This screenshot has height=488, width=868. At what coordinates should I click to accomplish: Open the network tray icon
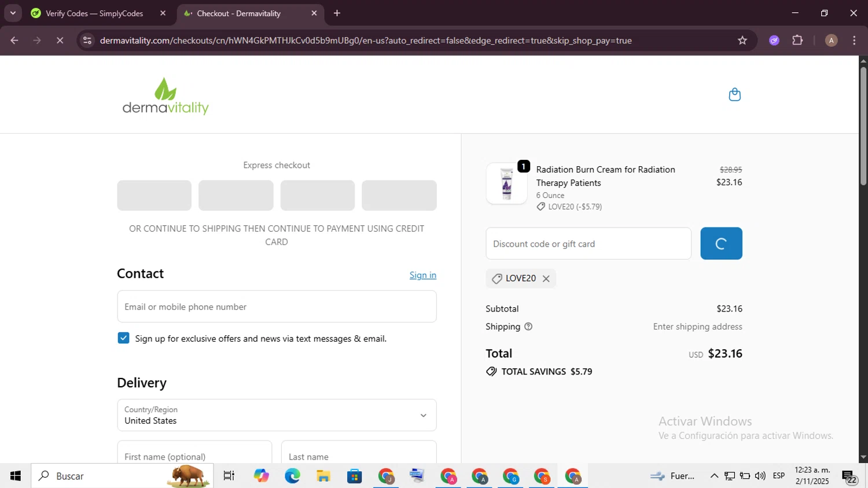click(x=730, y=476)
